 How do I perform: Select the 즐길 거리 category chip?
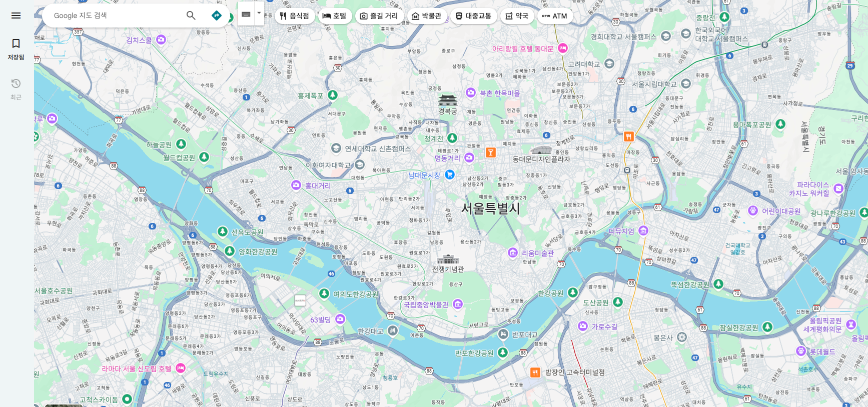(379, 16)
